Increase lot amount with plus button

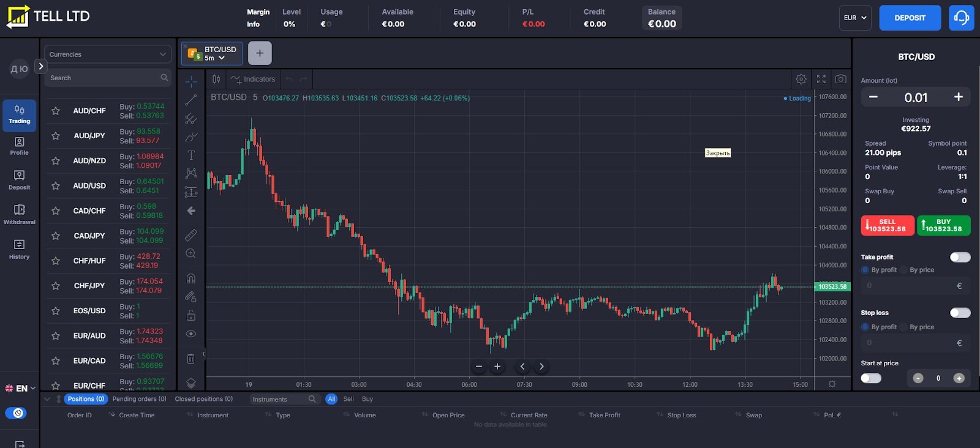point(959,97)
